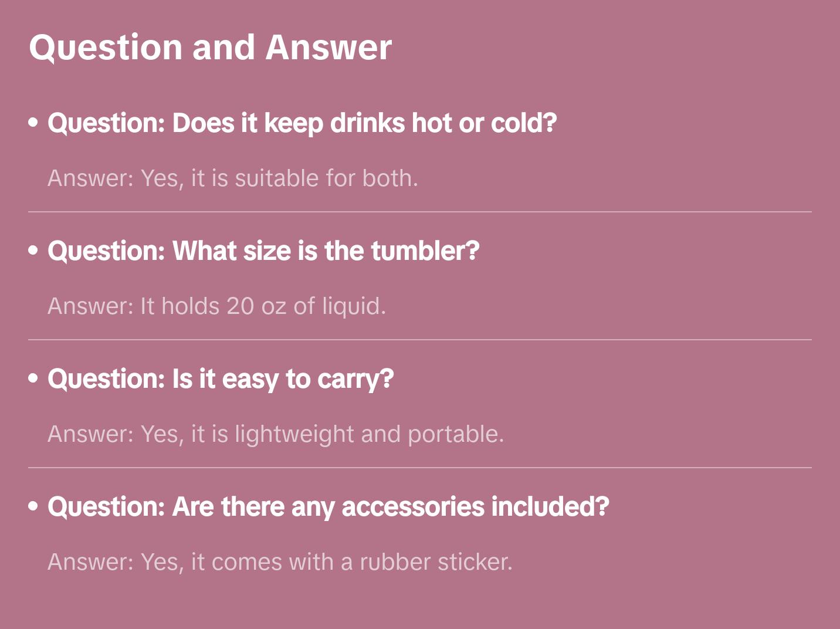Click the '20 oz' text in the tumbler answer
840x629 pixels.
click(x=256, y=306)
